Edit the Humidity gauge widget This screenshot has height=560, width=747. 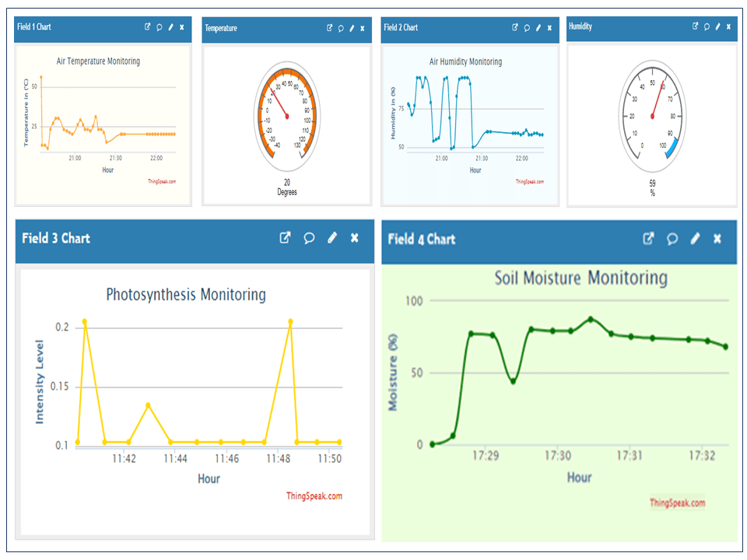click(717, 26)
